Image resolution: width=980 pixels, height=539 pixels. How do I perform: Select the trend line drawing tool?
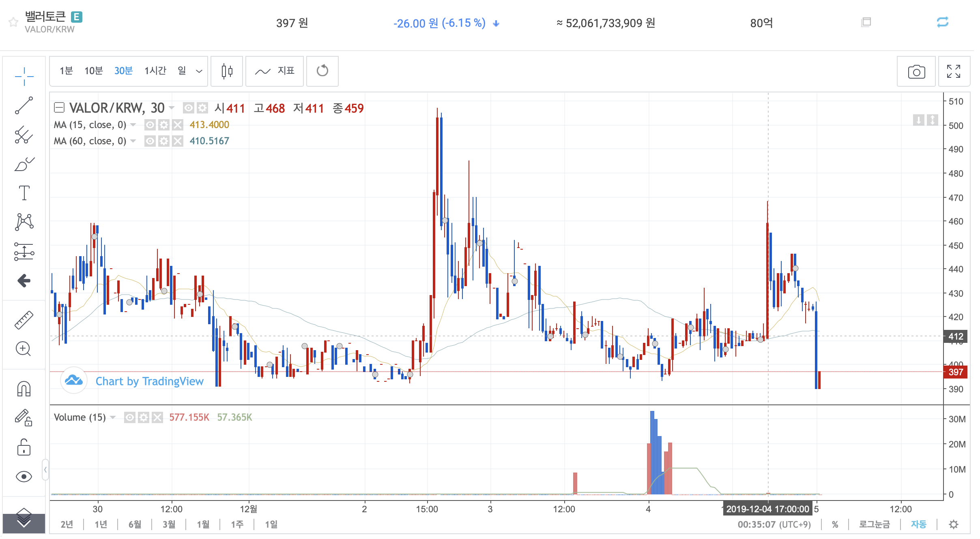click(x=24, y=105)
